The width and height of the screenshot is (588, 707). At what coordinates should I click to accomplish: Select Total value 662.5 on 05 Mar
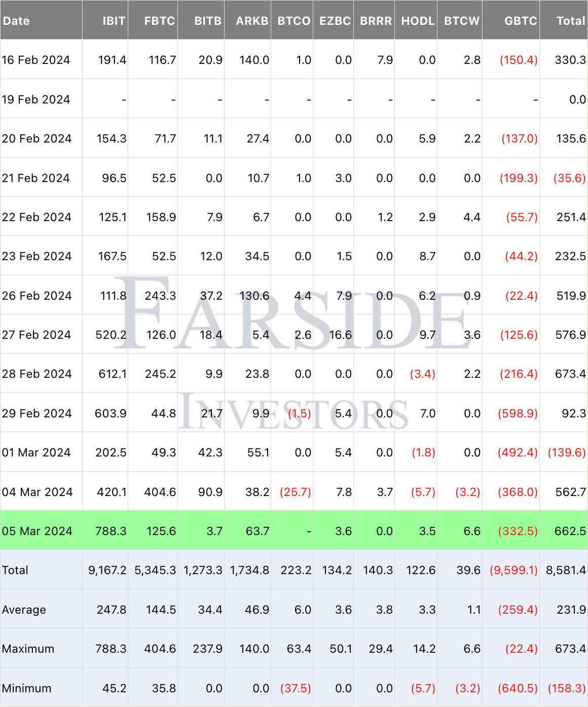(570, 531)
